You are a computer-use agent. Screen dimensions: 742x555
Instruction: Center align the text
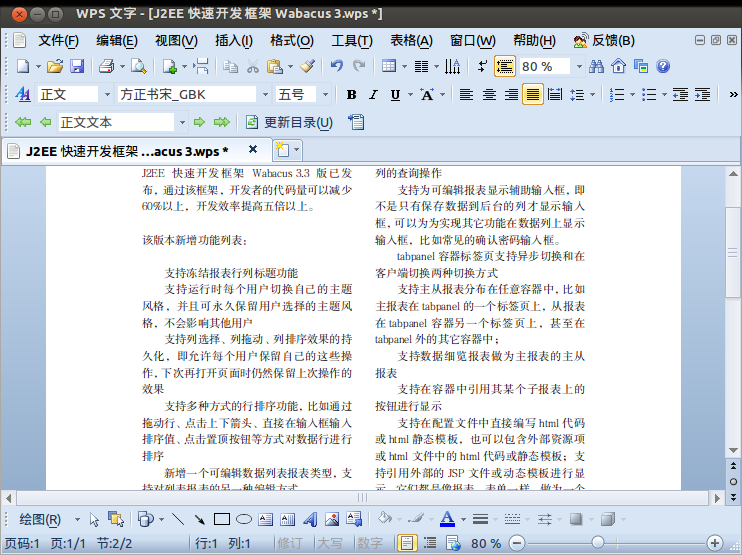coord(489,95)
